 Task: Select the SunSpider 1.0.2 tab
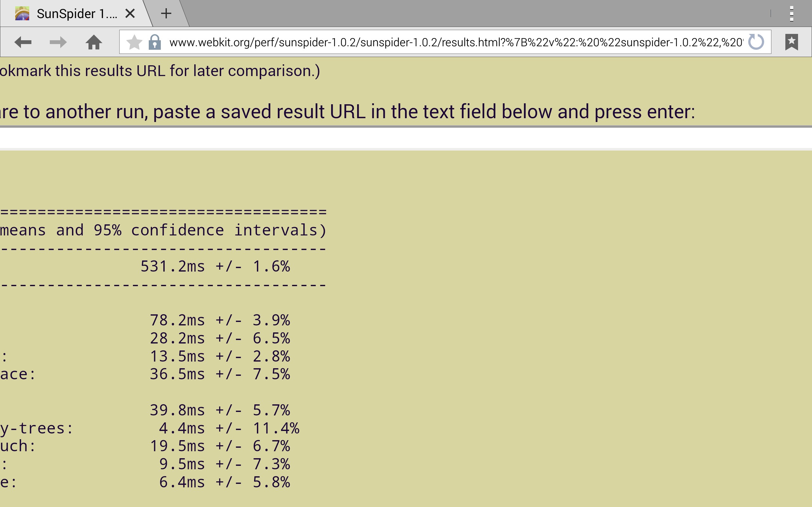(74, 14)
